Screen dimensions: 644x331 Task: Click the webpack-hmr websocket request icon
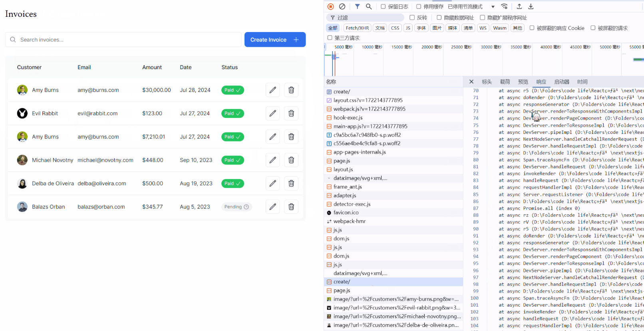pyautogui.click(x=329, y=221)
